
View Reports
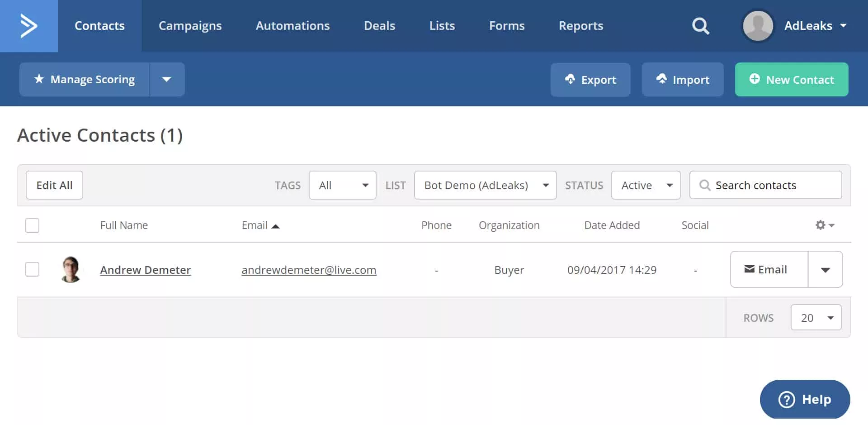pos(581,26)
